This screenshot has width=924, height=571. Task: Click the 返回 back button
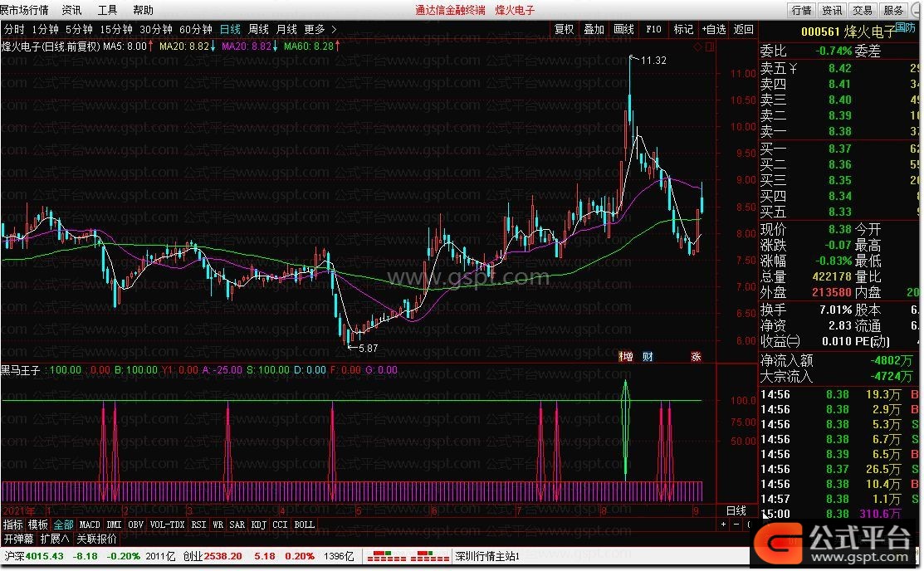(x=744, y=29)
